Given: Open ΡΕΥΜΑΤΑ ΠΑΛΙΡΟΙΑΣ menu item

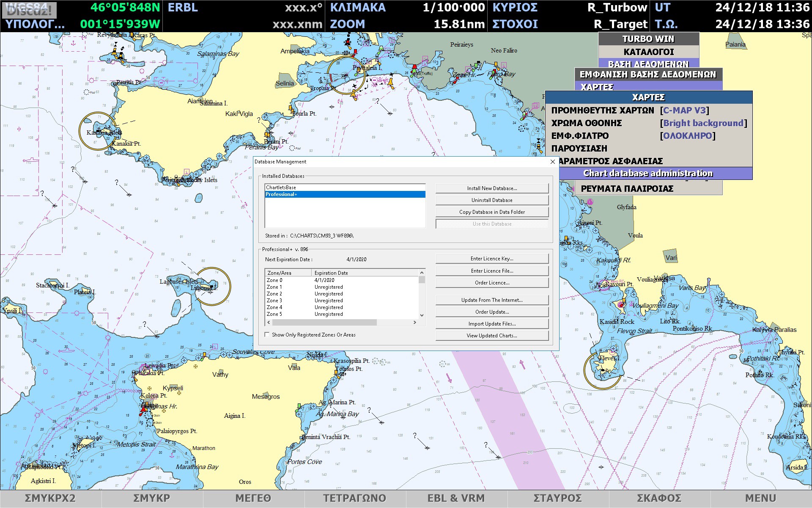Looking at the screenshot, I should [648, 189].
